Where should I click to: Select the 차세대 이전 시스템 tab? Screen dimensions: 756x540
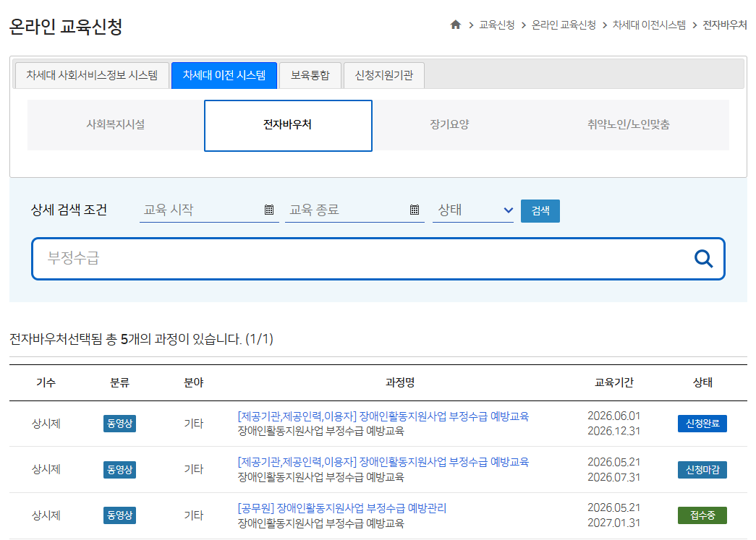tap(224, 75)
